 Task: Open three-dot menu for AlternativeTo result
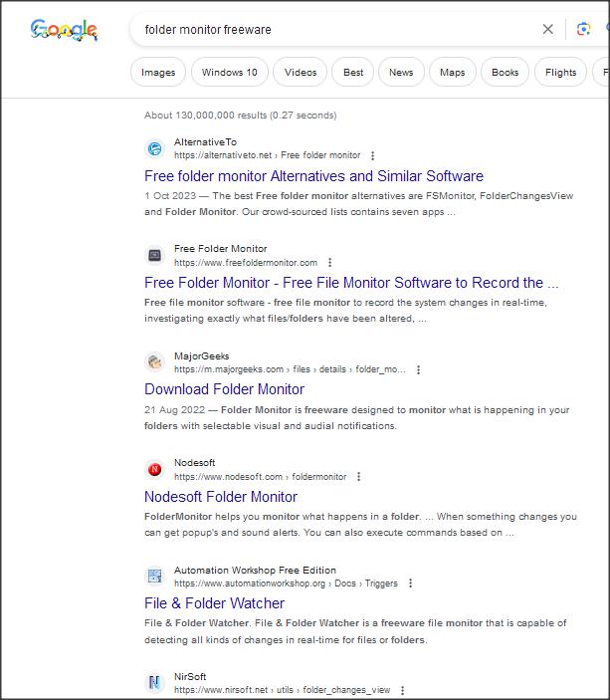tap(372, 155)
